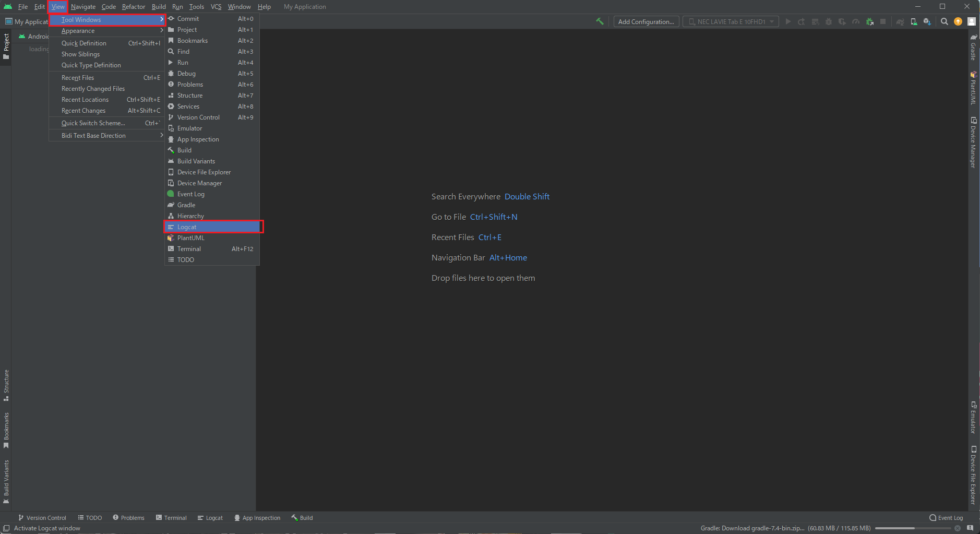Open Device Manager side tool stripe
Screen dimensions: 980x534
coord(974,142)
